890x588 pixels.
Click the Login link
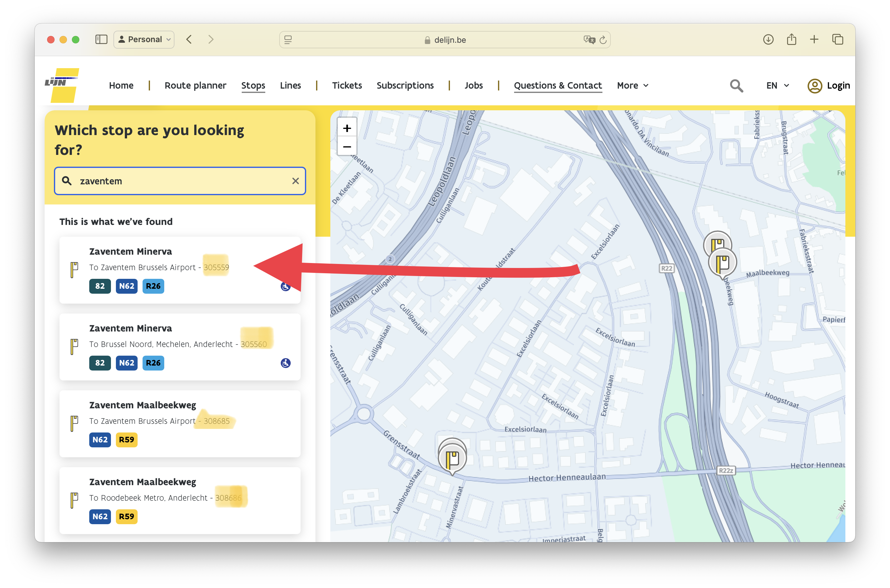[838, 86]
